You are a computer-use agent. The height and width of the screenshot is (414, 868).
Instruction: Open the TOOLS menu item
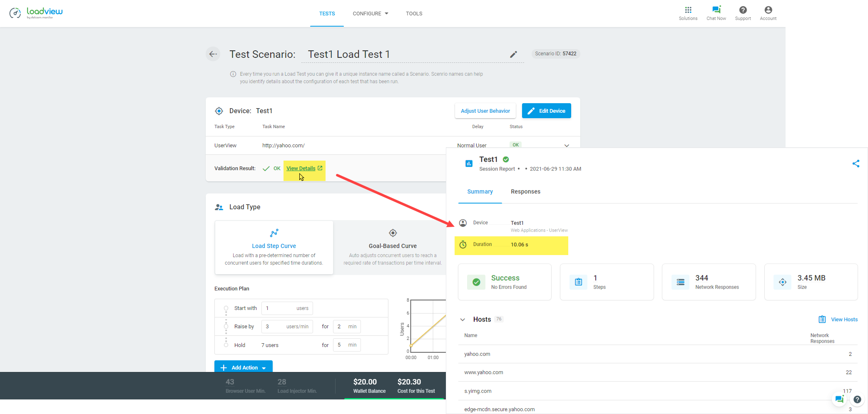click(414, 14)
